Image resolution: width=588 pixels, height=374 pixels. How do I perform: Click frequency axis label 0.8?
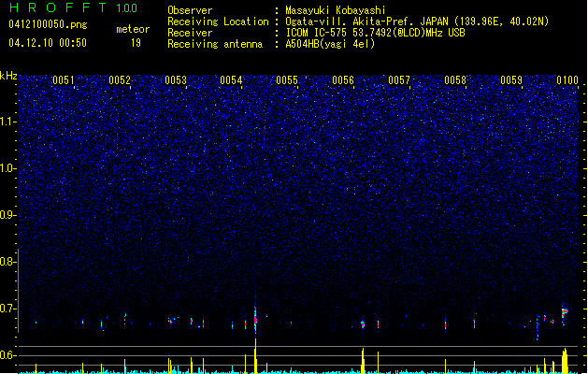coord(8,262)
